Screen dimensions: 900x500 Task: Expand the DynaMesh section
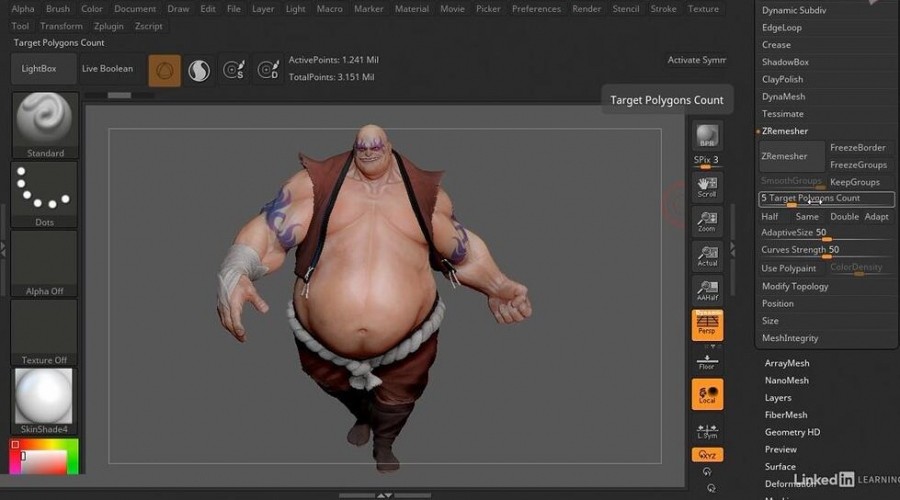pyautogui.click(x=783, y=96)
